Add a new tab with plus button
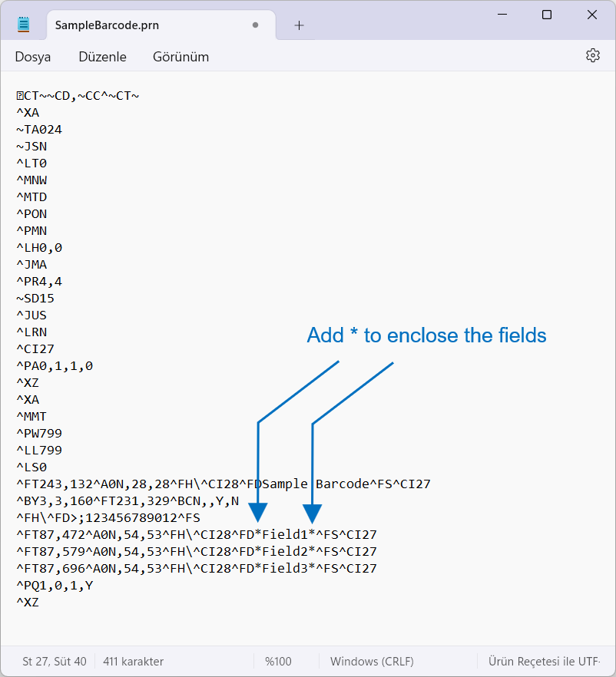 click(299, 25)
